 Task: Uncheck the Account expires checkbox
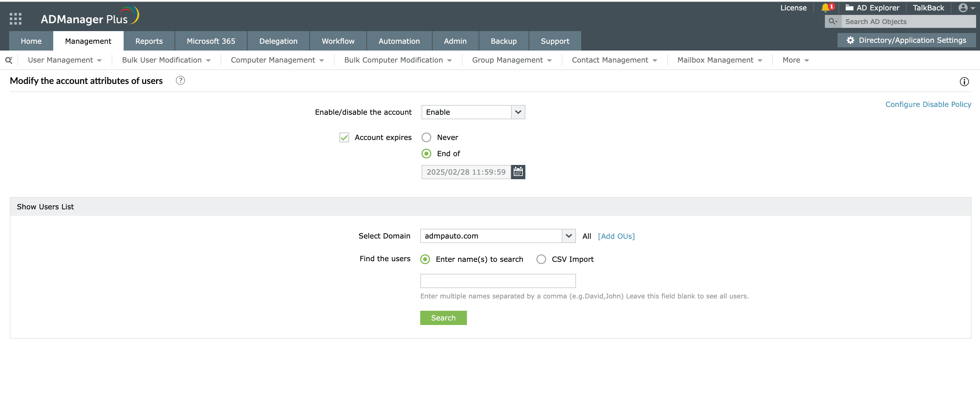pyautogui.click(x=344, y=138)
